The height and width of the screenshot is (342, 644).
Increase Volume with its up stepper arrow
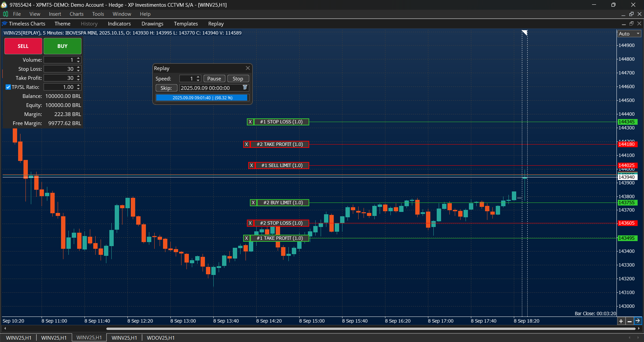point(78,58)
